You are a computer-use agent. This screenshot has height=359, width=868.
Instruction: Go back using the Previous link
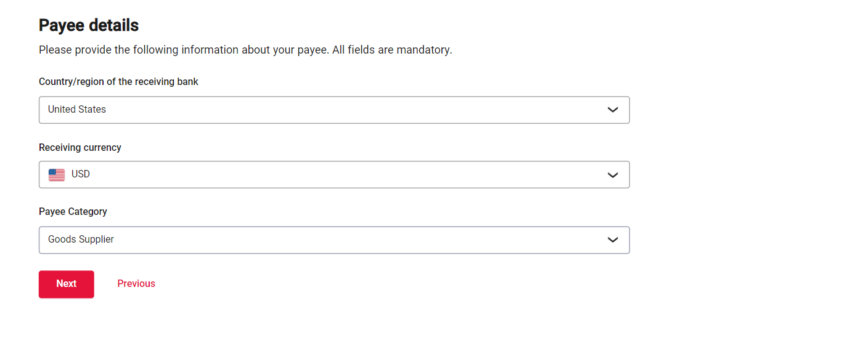(x=136, y=284)
